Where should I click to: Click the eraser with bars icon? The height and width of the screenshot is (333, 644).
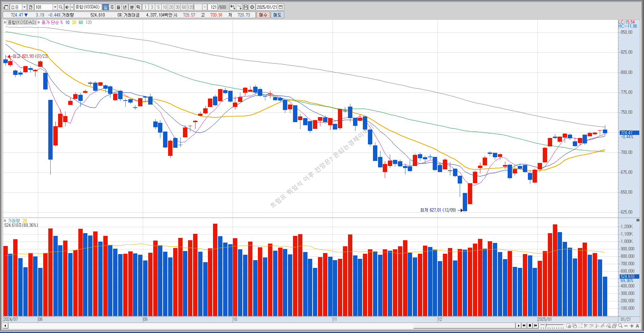tap(609, 326)
